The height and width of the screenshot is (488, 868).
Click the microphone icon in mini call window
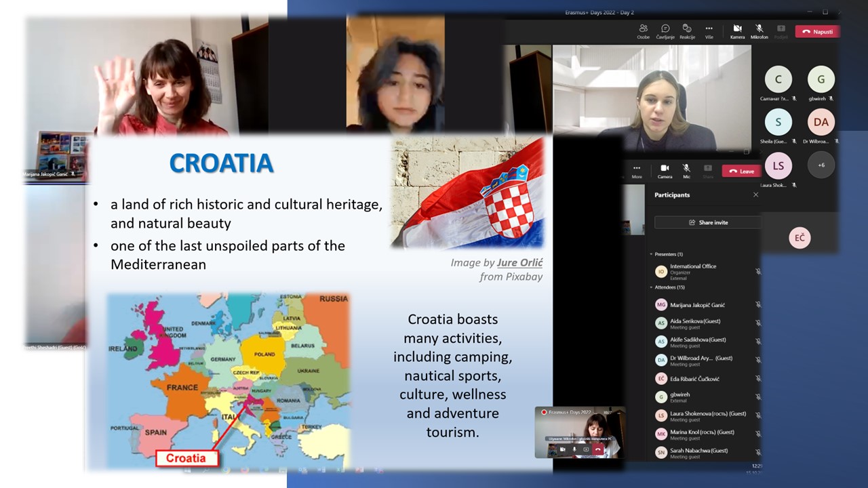574,449
